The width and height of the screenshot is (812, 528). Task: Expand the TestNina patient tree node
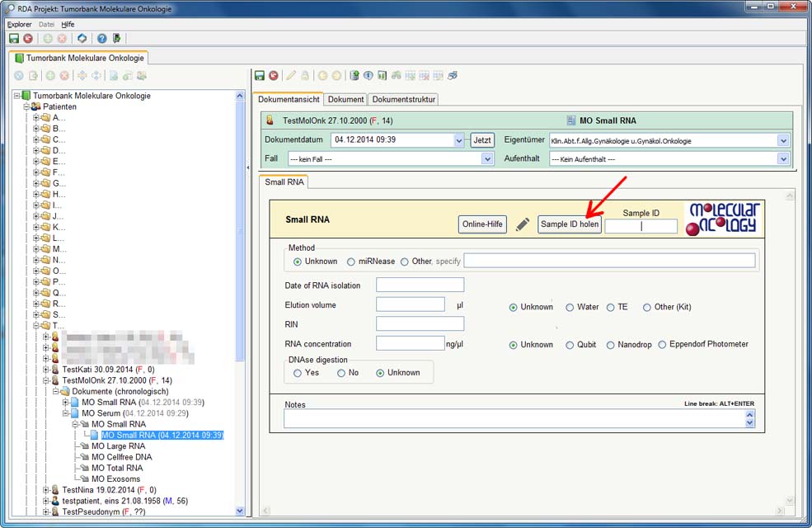click(46, 490)
